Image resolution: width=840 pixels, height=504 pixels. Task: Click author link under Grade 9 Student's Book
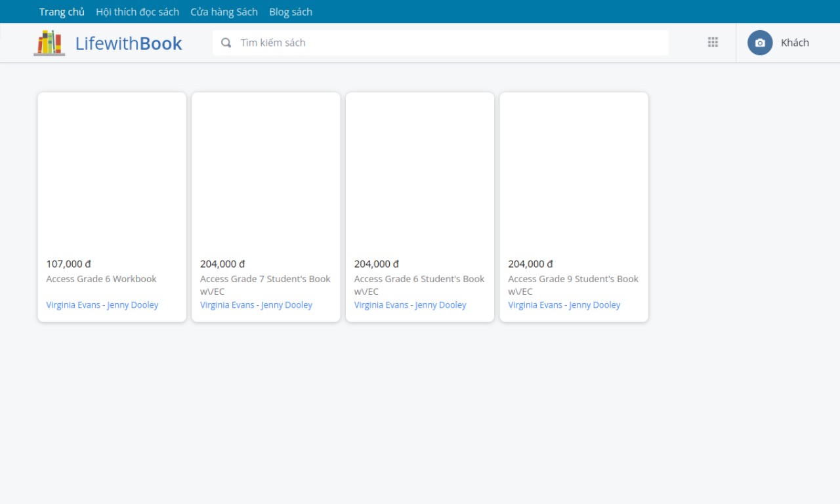[564, 305]
